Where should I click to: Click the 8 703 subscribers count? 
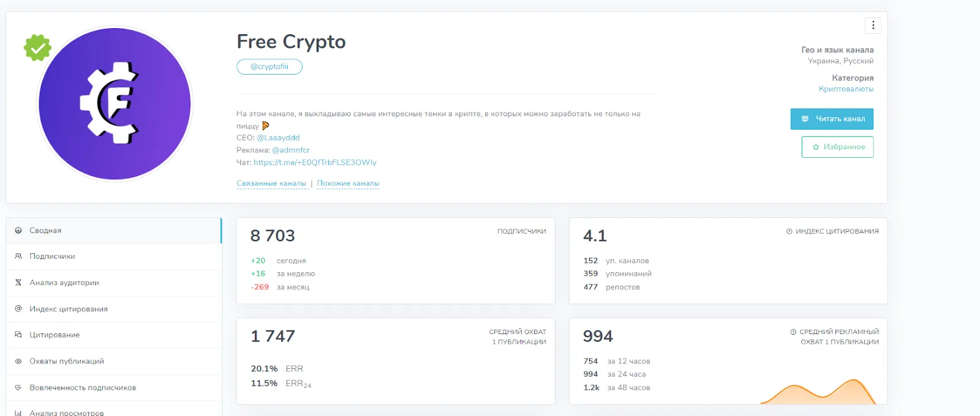pos(273,236)
